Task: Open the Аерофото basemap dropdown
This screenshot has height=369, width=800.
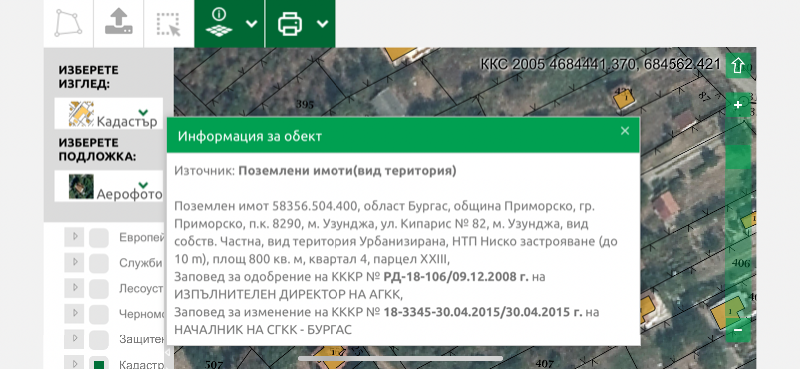Action: 143,185
